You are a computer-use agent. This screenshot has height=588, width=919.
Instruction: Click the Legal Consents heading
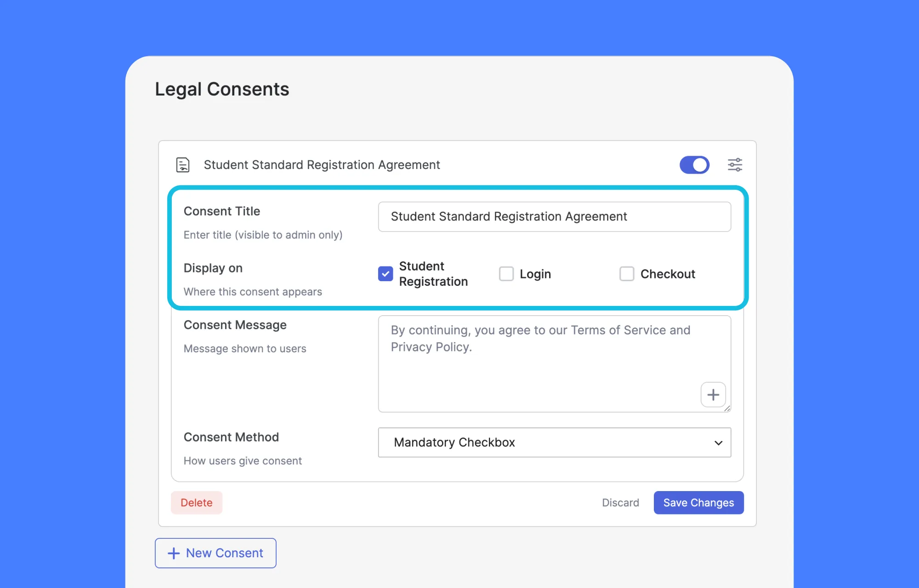point(222,89)
